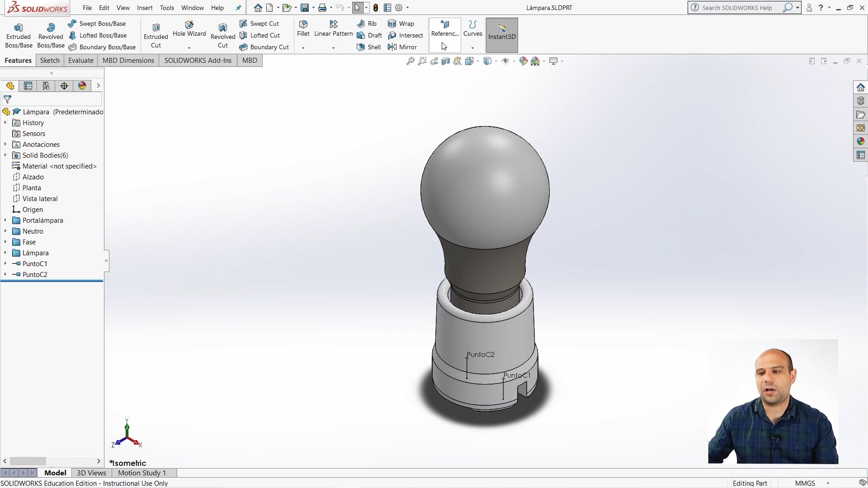
Task: Select the Revolved Cut tool
Action: point(222,34)
